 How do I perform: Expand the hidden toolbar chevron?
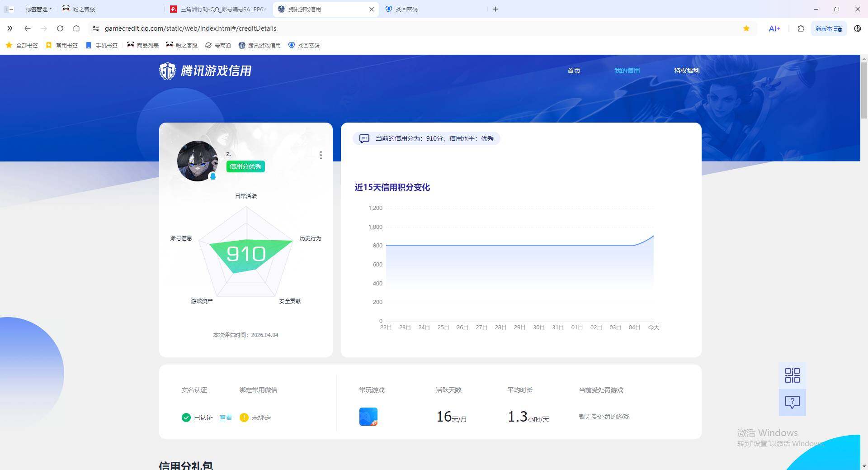click(x=9, y=28)
